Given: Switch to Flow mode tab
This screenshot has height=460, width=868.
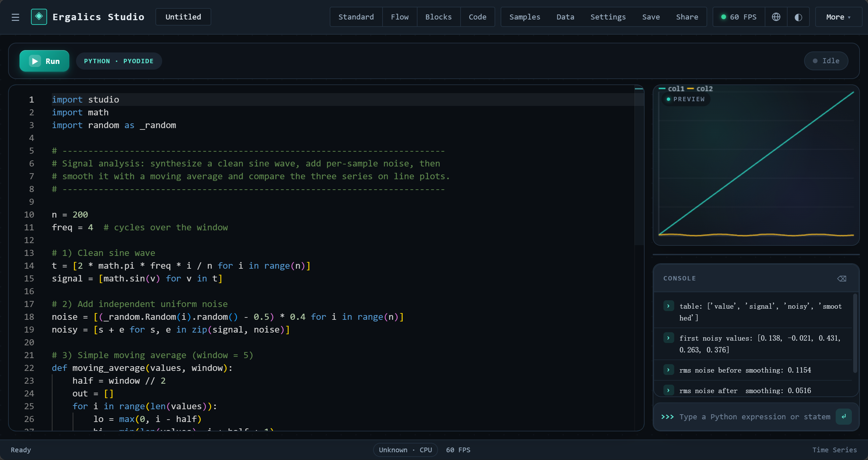Looking at the screenshot, I should tap(400, 17).
